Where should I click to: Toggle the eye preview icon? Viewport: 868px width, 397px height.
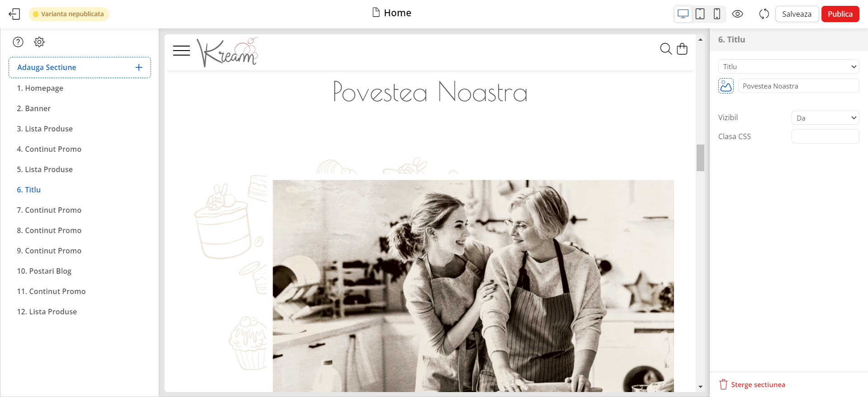737,14
